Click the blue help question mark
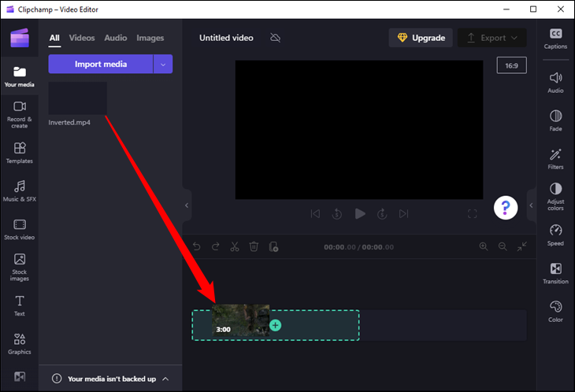The image size is (575, 392). (x=506, y=208)
